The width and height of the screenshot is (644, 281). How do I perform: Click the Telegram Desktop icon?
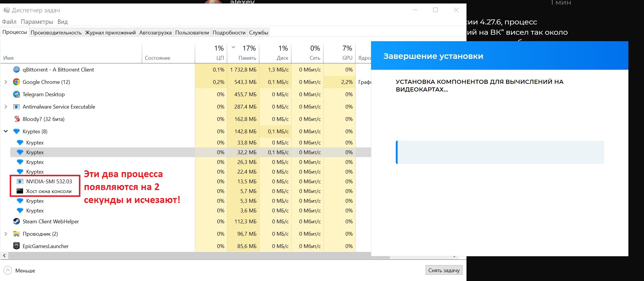coord(16,94)
